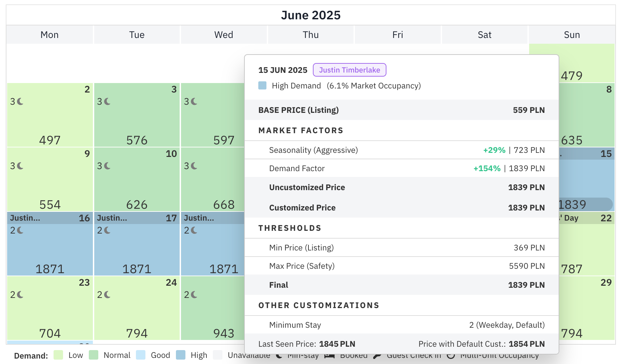Select the Sun column header
Screen dimensions: 621x364
[x=572, y=35]
